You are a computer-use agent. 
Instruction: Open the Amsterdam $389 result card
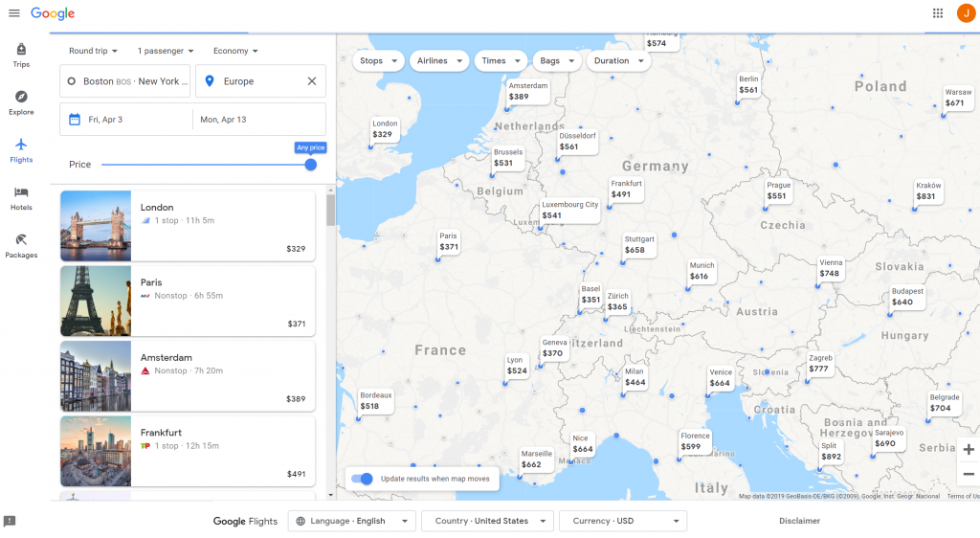point(188,376)
